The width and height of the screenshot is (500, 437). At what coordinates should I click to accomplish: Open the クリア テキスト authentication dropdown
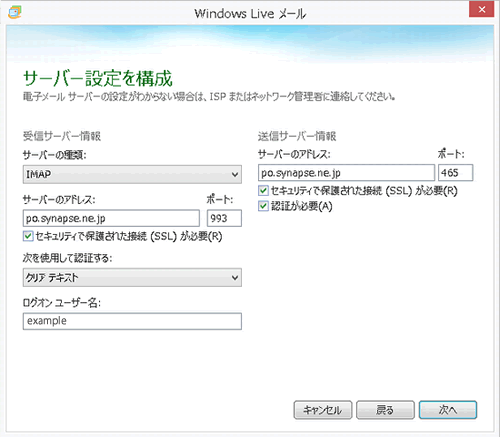[x=132, y=277]
